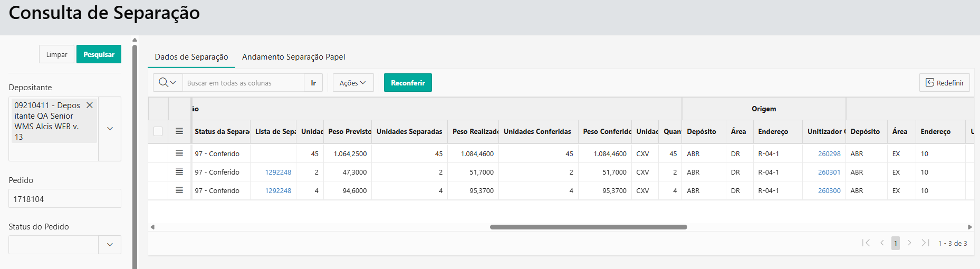Viewport: 980px width, 269px height.
Task: Click the horizontal scrollbar thumb of the grid
Action: (x=588, y=227)
